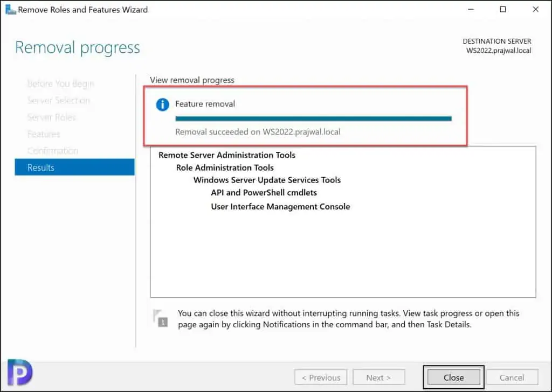The height and width of the screenshot is (392, 552).
Task: Click Windows Server Update Services Tools entry
Action: (267, 180)
